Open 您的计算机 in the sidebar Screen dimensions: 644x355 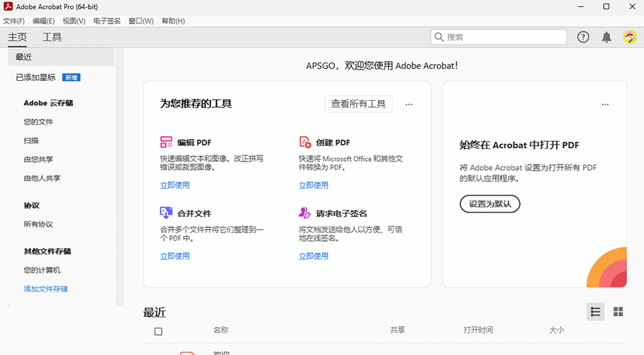42,270
